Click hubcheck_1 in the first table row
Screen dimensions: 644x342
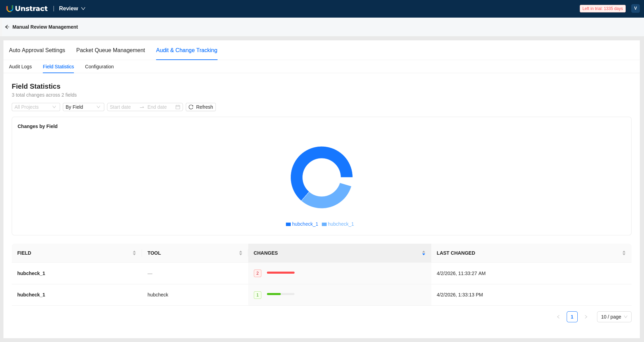pyautogui.click(x=31, y=273)
